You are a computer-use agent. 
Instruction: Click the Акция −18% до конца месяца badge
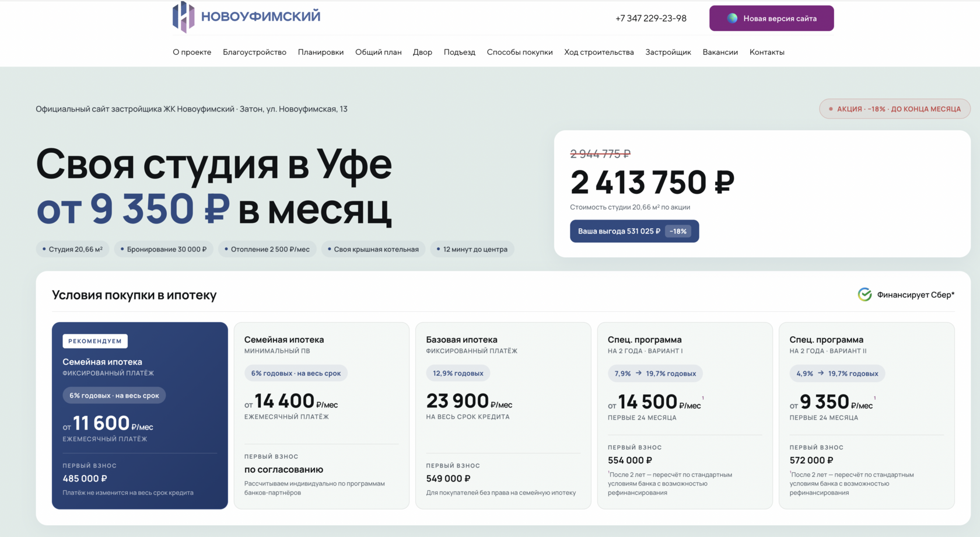(894, 109)
